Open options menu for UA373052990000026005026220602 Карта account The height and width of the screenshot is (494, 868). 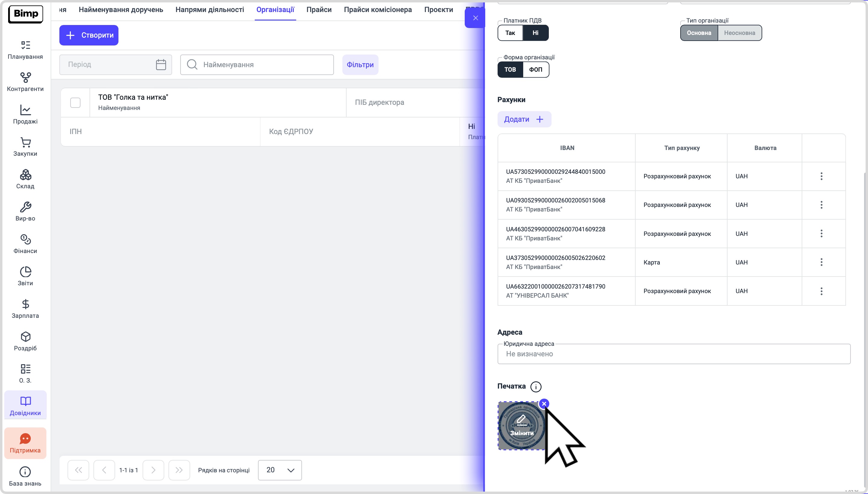point(822,262)
